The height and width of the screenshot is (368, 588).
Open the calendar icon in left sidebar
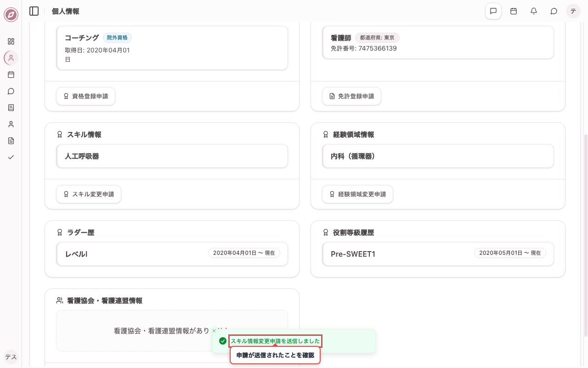pyautogui.click(x=11, y=75)
